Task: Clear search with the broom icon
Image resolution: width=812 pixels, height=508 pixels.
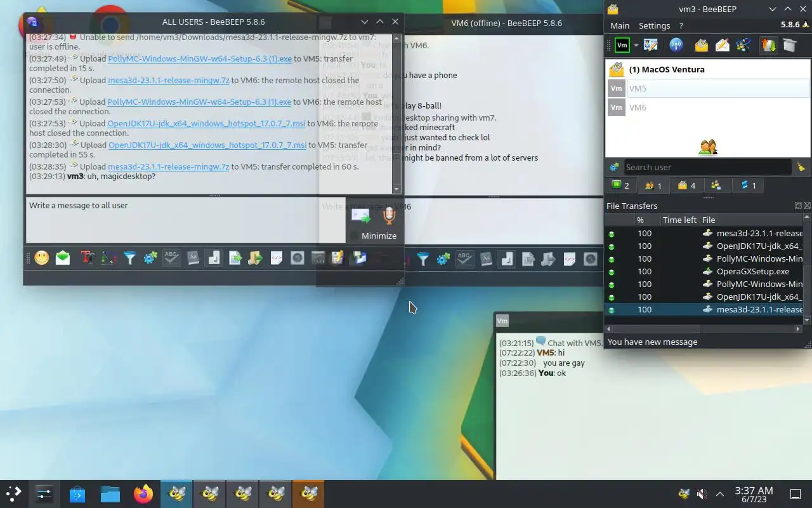Action: [801, 167]
